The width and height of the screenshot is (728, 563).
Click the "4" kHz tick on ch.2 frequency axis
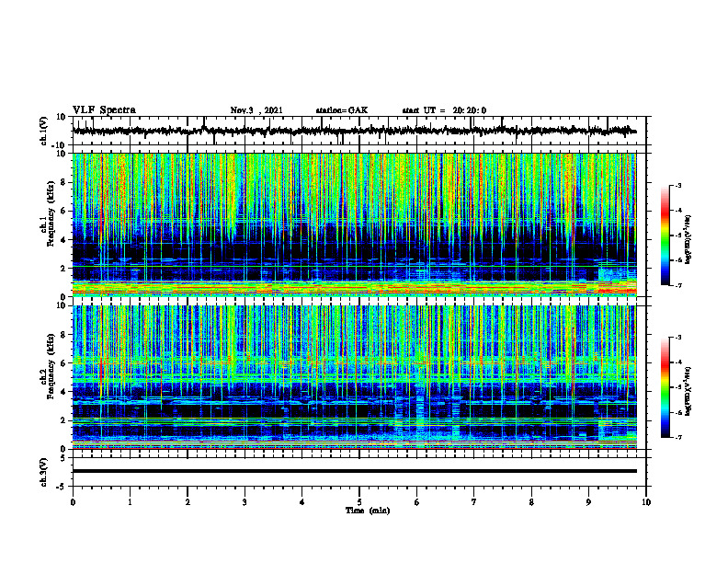[x=63, y=392]
